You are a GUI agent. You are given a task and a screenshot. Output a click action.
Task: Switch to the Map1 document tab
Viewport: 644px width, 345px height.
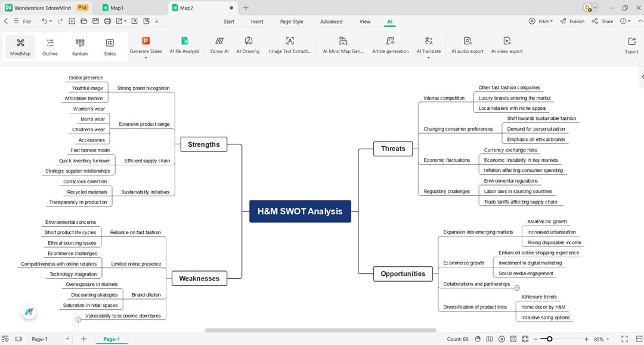click(x=113, y=8)
